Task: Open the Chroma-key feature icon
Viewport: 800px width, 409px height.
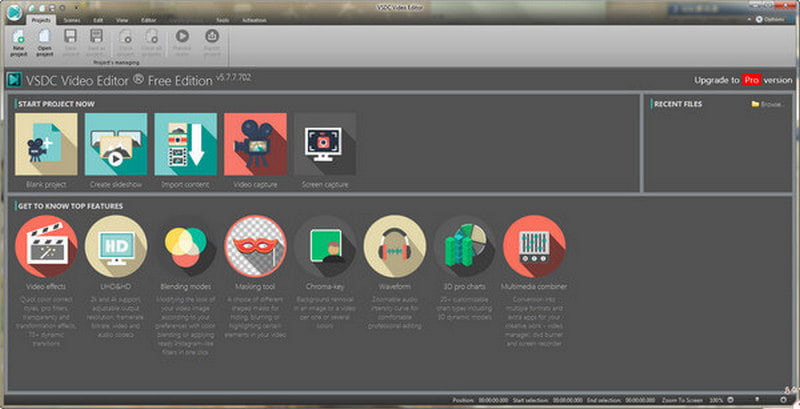Action: click(x=325, y=246)
